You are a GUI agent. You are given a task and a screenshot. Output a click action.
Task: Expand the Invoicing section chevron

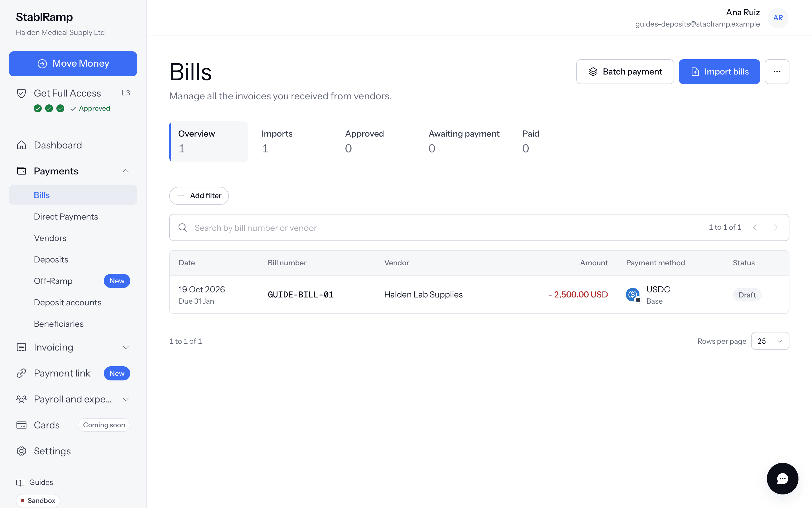pos(126,347)
